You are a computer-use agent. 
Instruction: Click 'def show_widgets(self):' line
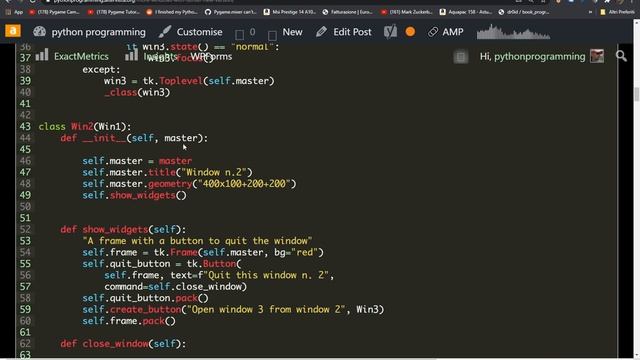coord(123,229)
